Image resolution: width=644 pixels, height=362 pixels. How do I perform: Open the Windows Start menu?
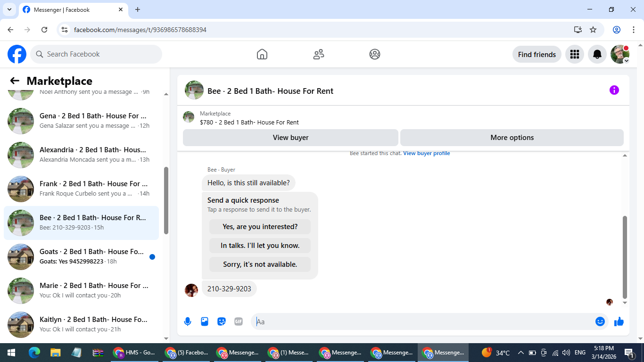(x=11, y=353)
